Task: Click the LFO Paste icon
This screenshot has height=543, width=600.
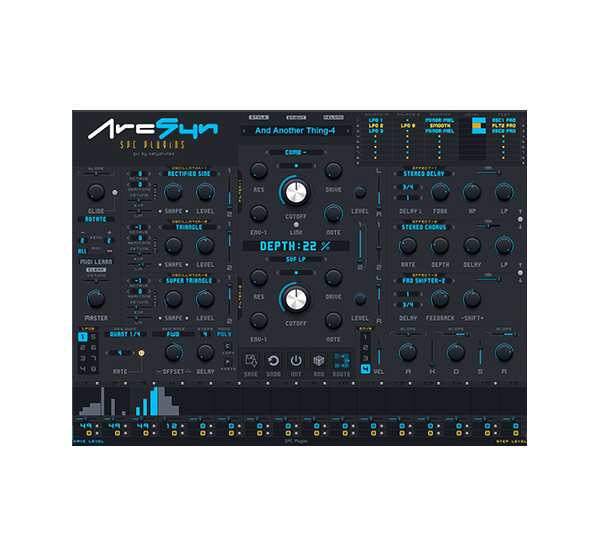Action: [228, 362]
